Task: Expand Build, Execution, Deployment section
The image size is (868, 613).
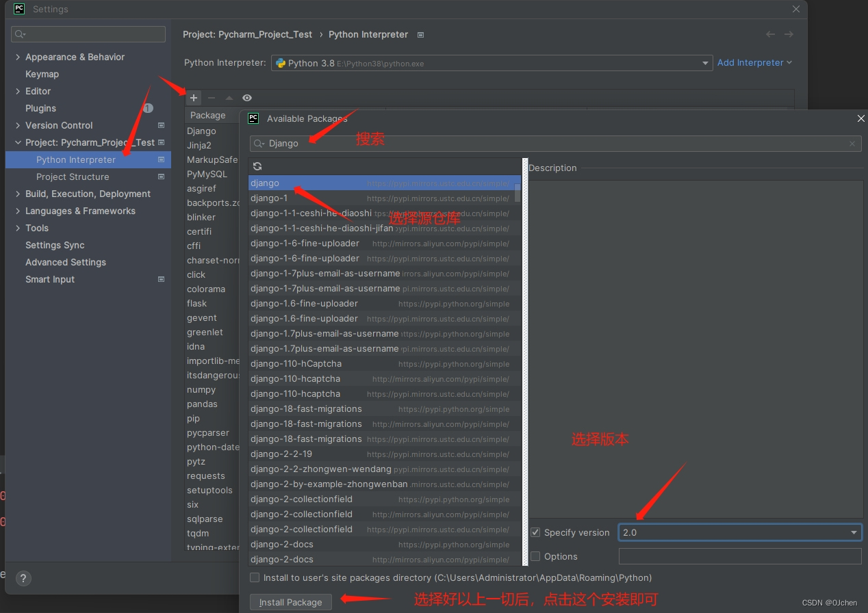Action: 18,194
